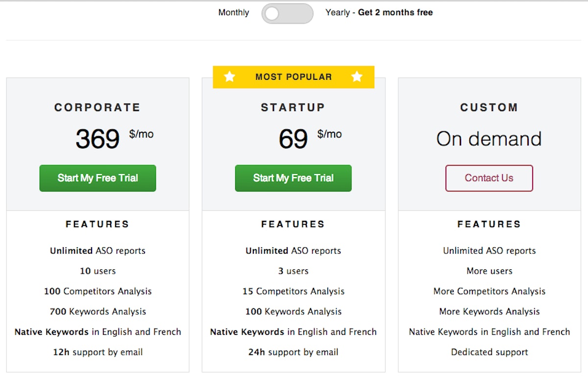Click the Most Popular banner text
Image resolution: width=588 pixels, height=378 pixels.
point(293,77)
